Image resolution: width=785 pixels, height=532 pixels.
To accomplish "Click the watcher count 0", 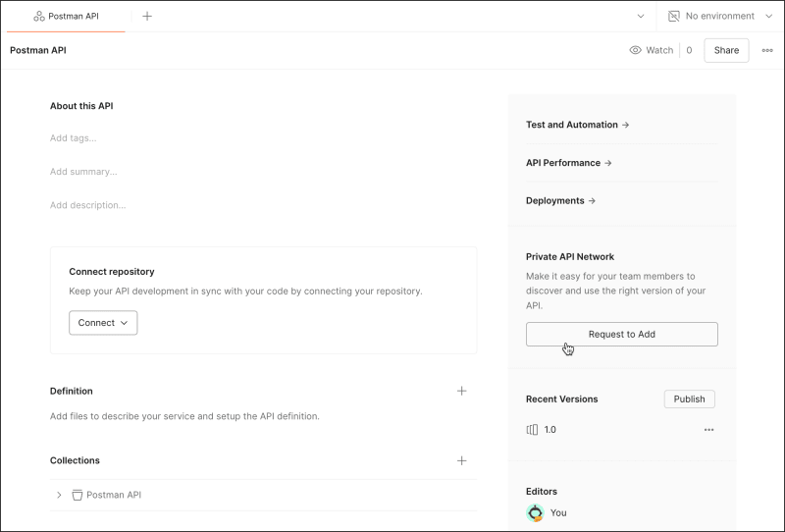I will click(689, 50).
